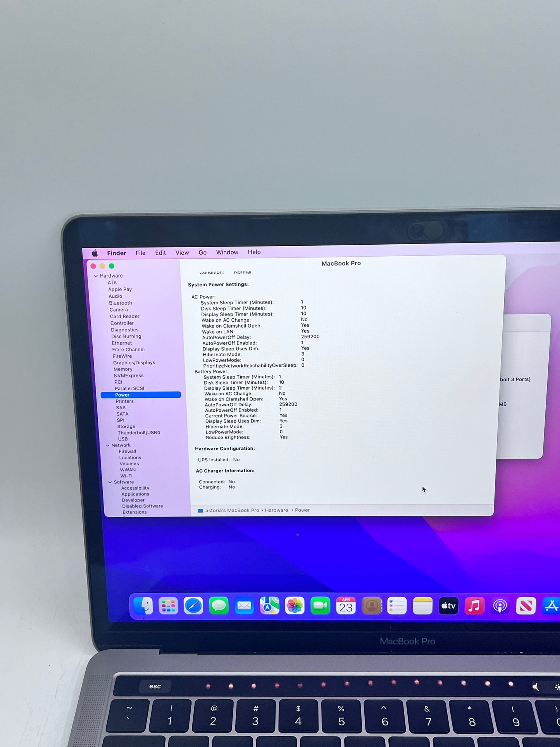The image size is (560, 747).
Task: Select Camera in the sidebar
Action: click(118, 310)
